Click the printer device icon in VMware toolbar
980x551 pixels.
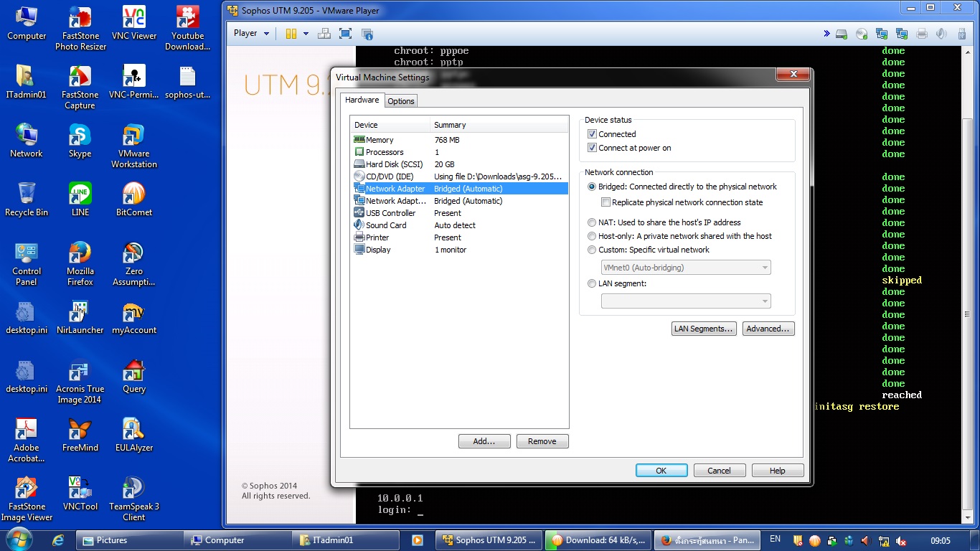pyautogui.click(x=922, y=34)
